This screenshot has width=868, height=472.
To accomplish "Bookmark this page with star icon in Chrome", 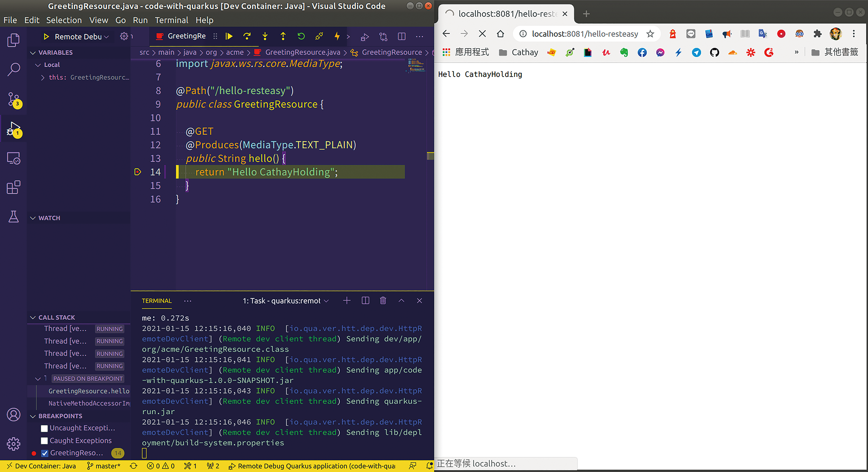I will click(x=650, y=34).
